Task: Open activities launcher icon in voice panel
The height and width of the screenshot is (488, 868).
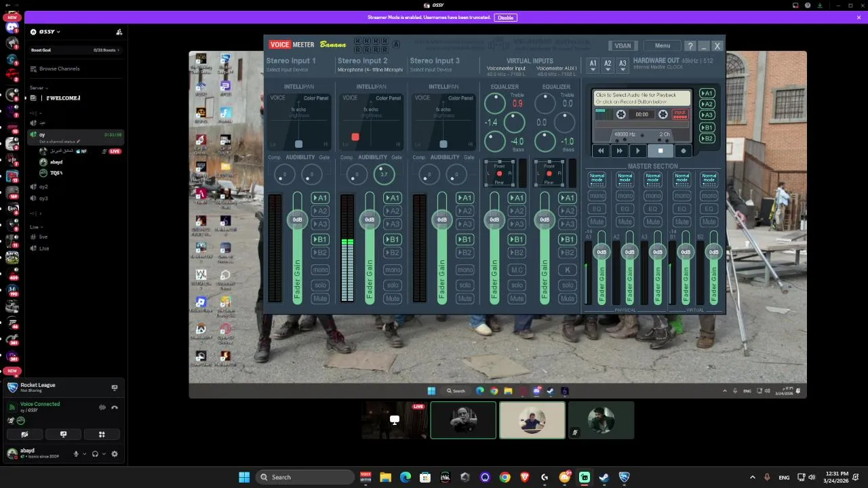Action: coord(102,434)
